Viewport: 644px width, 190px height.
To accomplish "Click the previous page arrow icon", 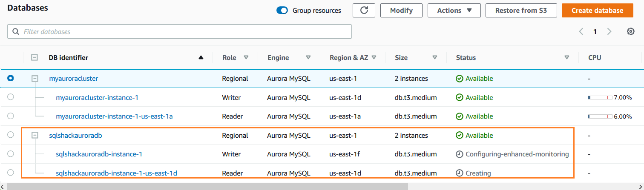I will [581, 31].
